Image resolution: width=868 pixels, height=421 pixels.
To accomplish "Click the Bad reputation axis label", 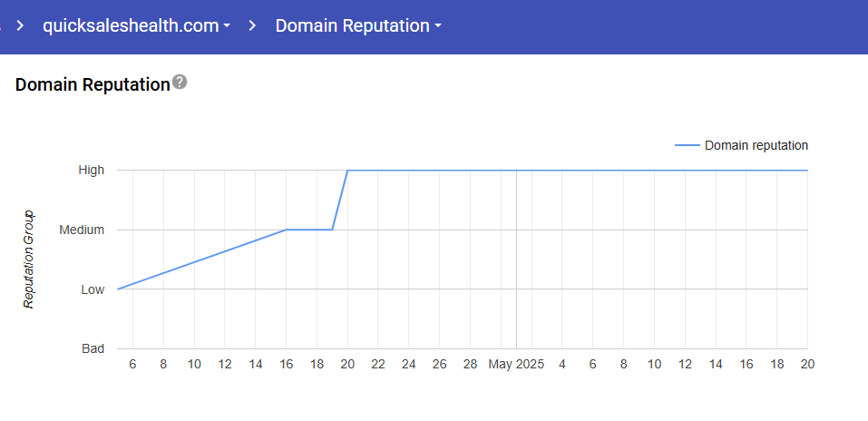I will click(x=93, y=348).
